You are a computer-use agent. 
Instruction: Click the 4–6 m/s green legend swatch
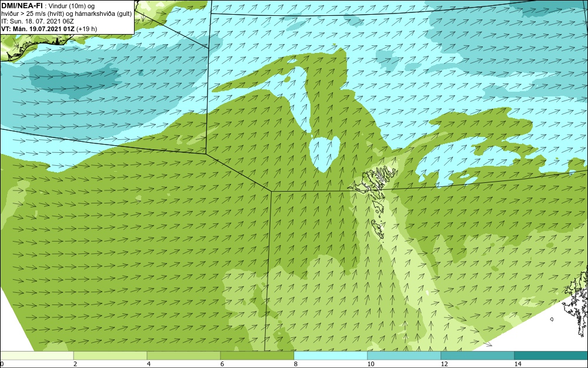183,355
